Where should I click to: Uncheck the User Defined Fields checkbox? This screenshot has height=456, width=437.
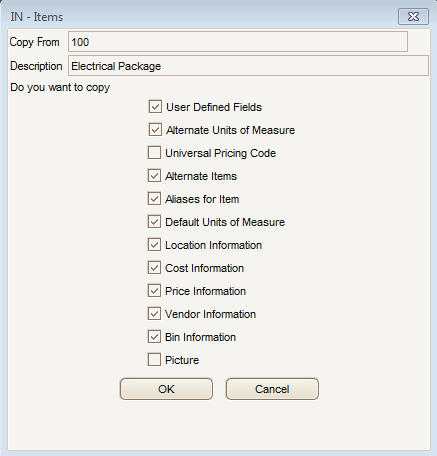click(x=155, y=107)
